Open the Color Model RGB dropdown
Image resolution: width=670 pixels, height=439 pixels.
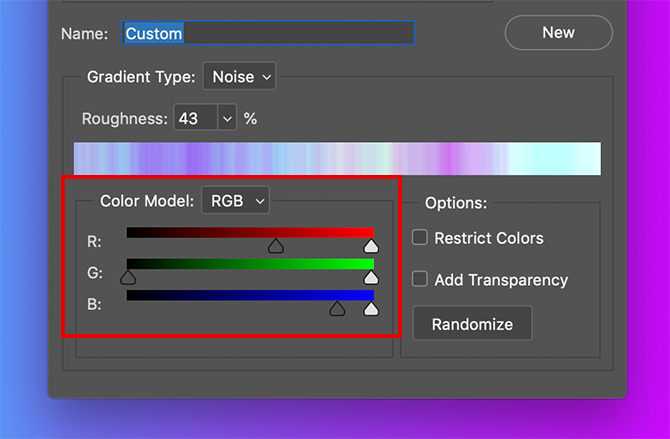click(x=235, y=200)
